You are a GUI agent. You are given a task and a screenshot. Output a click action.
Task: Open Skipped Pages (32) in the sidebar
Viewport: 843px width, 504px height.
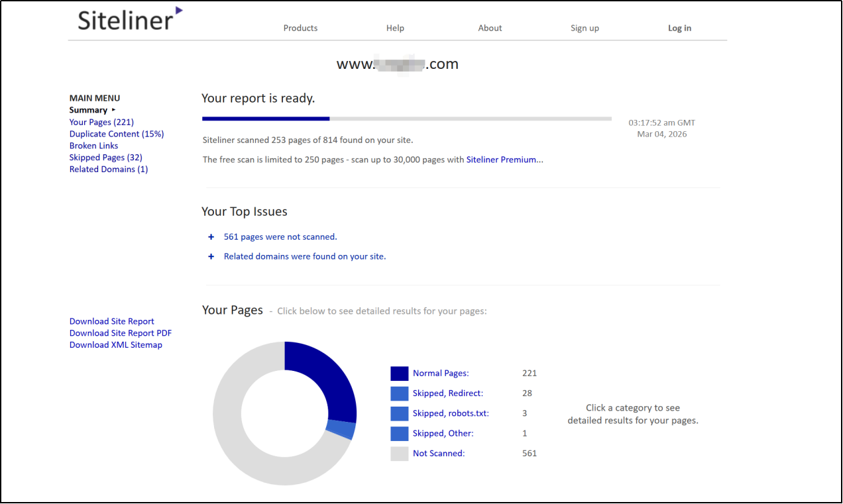(x=105, y=158)
